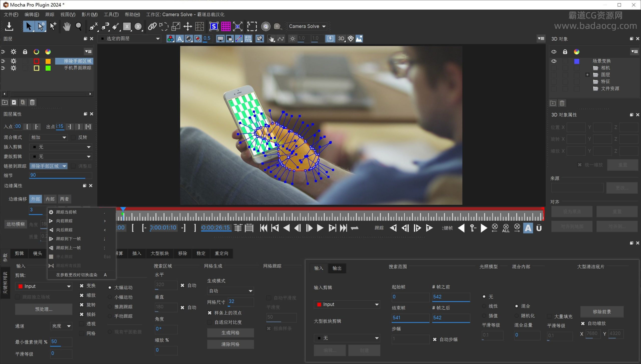Click 清除网格 button
Screen dimensions: 641x364
pyautogui.click(x=230, y=344)
